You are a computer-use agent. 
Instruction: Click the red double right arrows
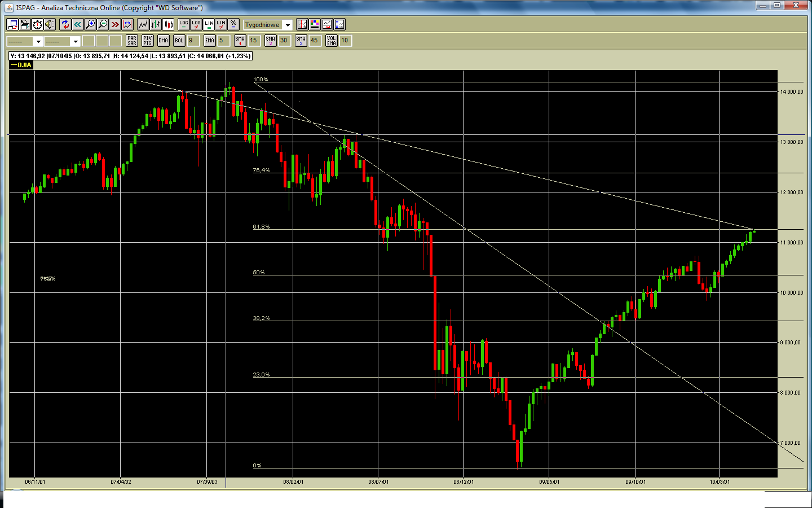(115, 24)
